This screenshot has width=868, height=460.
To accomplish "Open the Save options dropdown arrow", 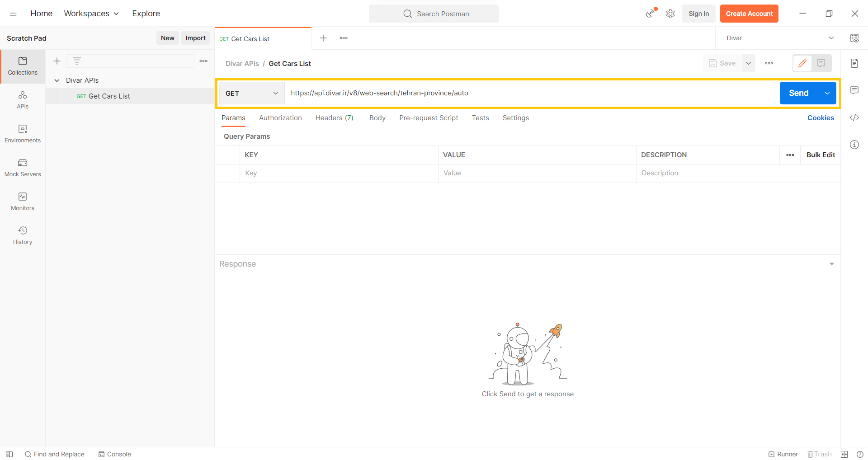I will point(749,63).
